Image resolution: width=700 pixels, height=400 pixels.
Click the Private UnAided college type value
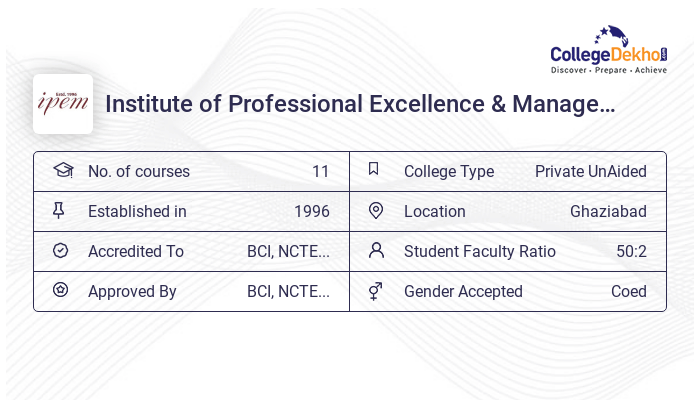coord(591,171)
